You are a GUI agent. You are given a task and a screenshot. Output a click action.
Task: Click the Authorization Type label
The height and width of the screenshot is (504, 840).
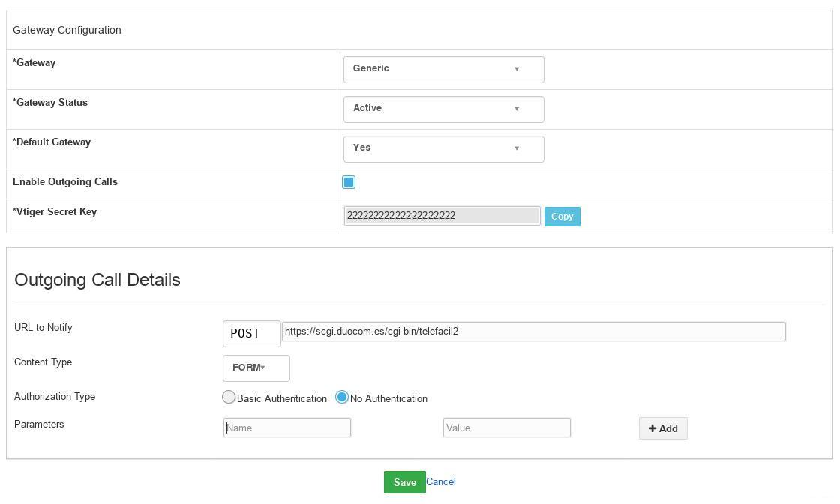[x=55, y=397]
